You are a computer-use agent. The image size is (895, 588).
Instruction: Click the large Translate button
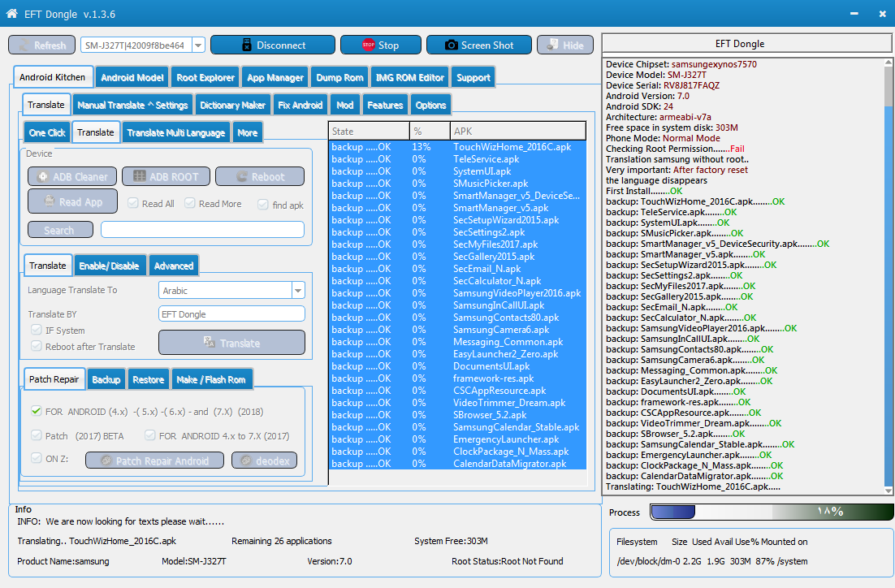pos(231,343)
